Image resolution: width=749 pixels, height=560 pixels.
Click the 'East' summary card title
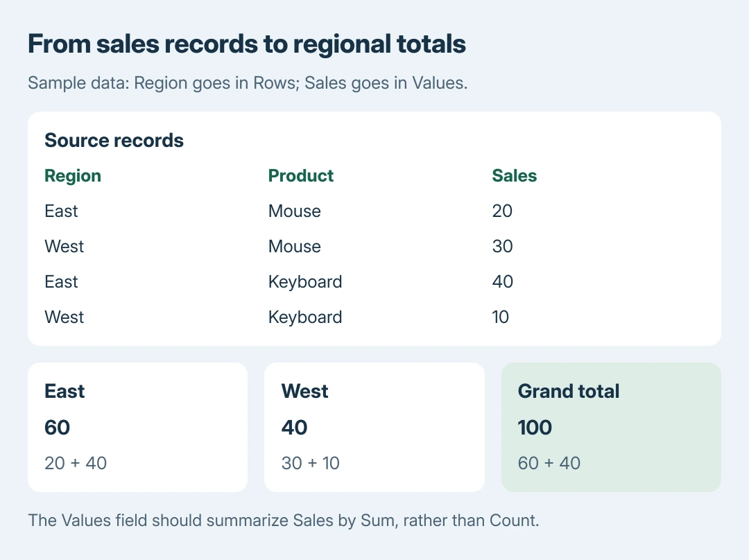pyautogui.click(x=64, y=391)
